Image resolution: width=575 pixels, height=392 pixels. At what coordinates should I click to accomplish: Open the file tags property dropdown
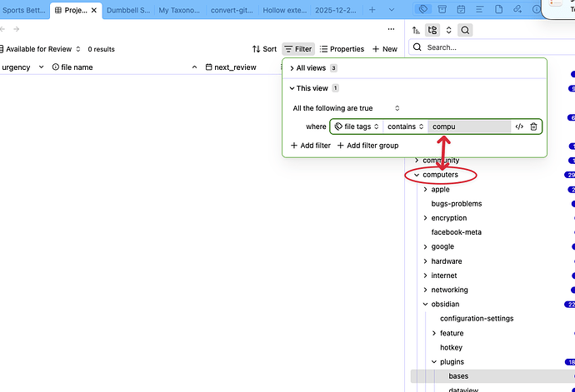357,127
